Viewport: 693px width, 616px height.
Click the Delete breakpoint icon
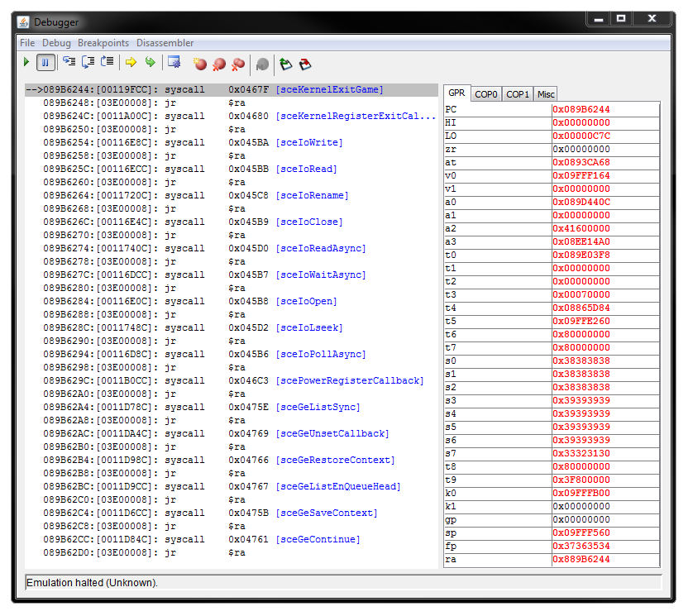click(219, 64)
